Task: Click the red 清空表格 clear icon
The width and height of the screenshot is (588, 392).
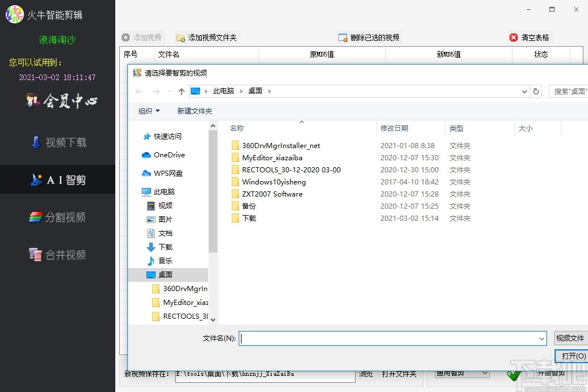Action: click(x=512, y=37)
